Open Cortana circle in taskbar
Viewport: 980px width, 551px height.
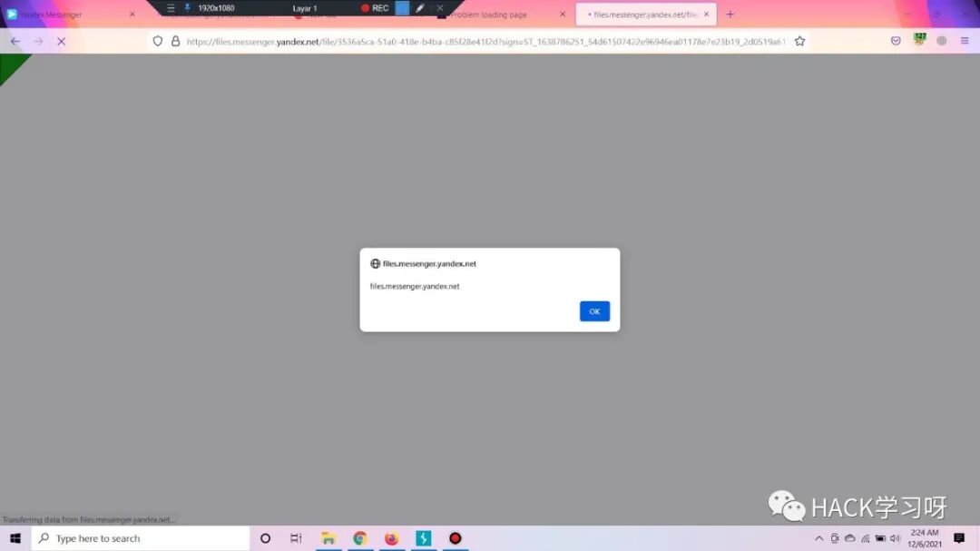[x=265, y=538]
